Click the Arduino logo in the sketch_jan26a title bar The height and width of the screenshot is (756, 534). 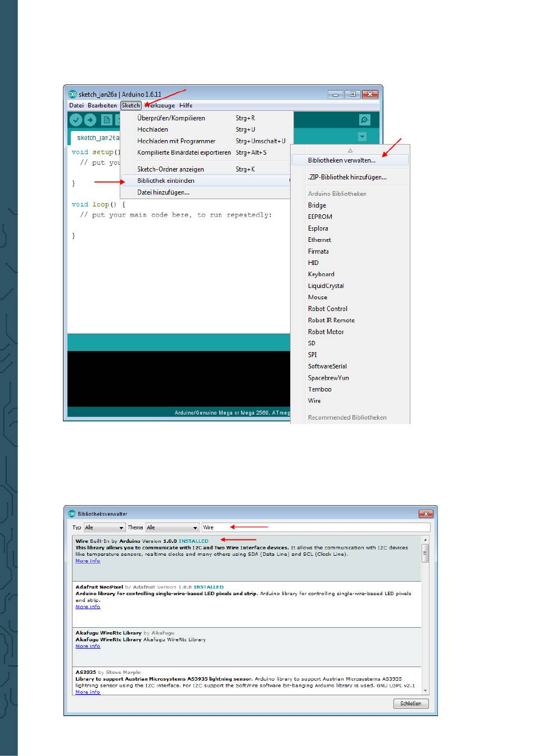click(73, 94)
